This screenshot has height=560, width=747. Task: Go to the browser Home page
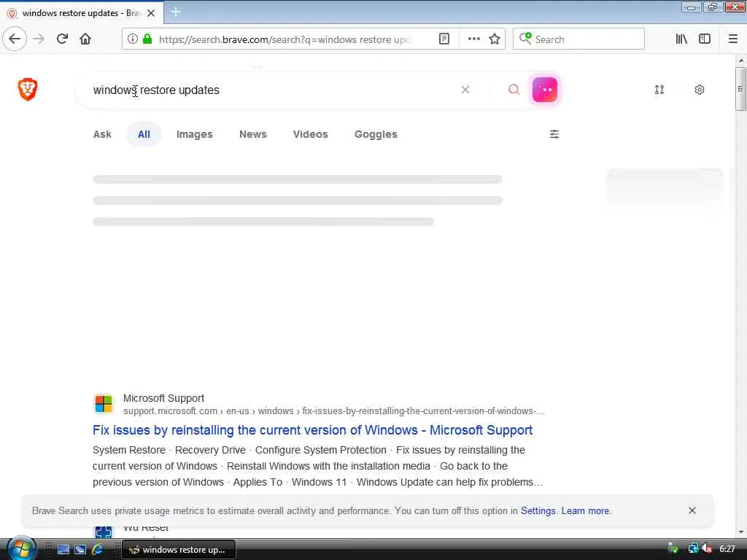(x=85, y=39)
